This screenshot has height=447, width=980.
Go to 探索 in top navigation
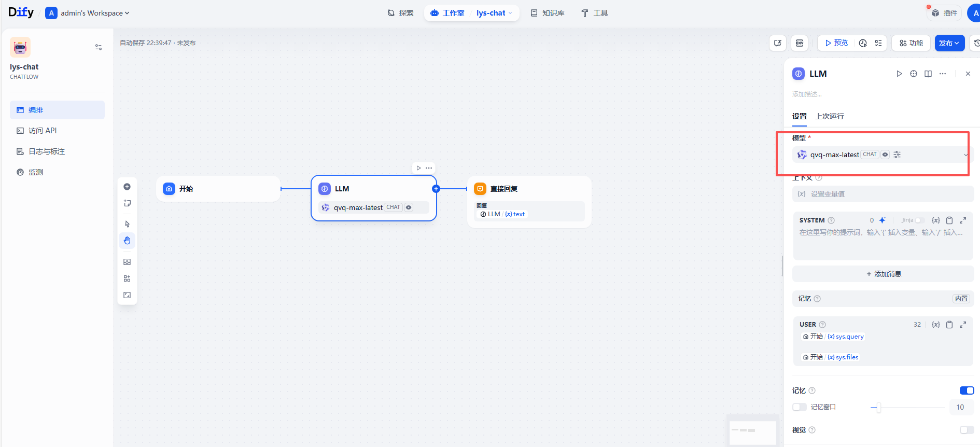click(400, 13)
